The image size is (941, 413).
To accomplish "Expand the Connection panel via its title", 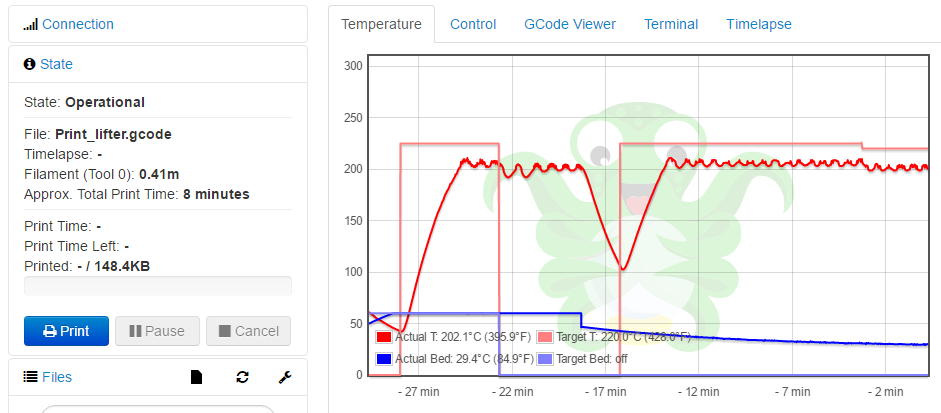I will point(78,24).
